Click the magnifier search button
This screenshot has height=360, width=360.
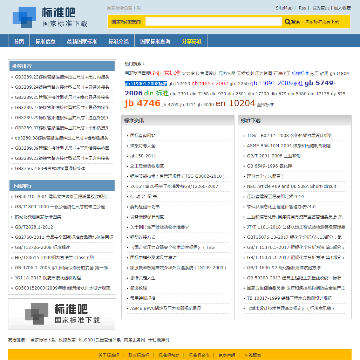click(292, 22)
